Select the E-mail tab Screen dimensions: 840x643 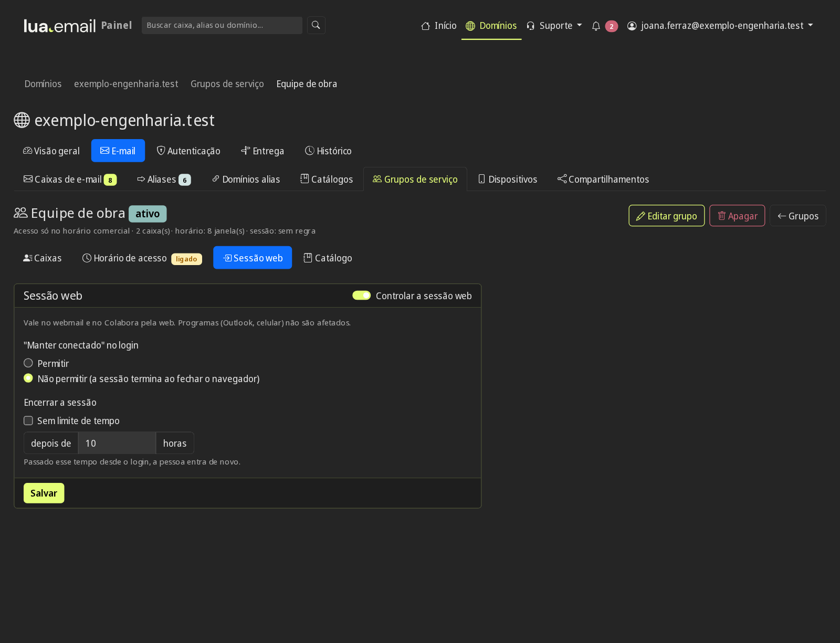[x=118, y=151]
